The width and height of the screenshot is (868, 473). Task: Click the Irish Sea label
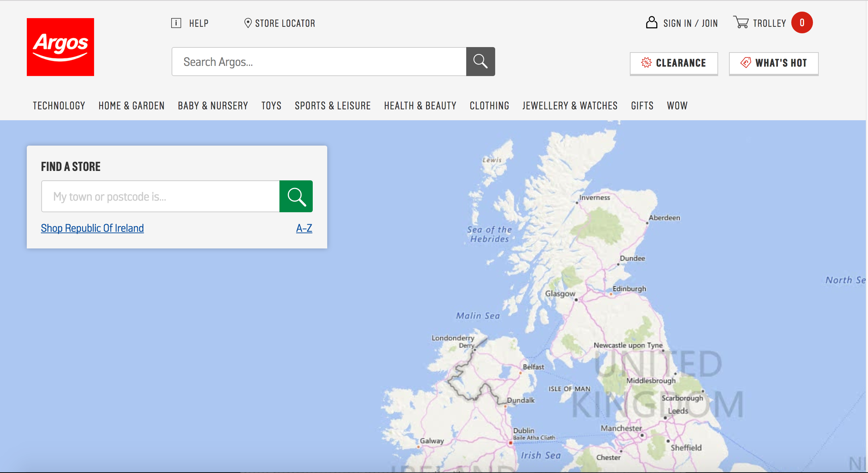540,455
